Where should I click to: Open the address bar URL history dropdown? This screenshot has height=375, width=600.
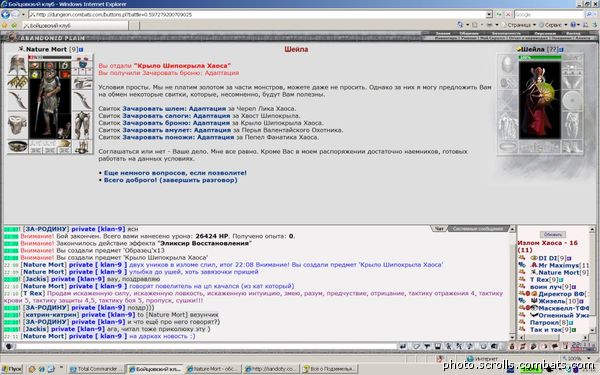489,15
